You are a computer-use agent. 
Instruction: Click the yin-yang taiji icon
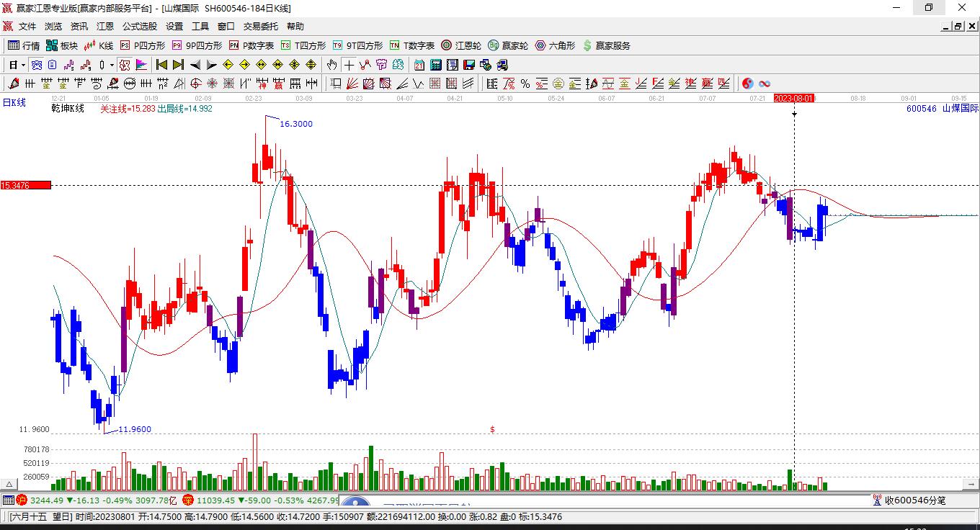pos(748,84)
